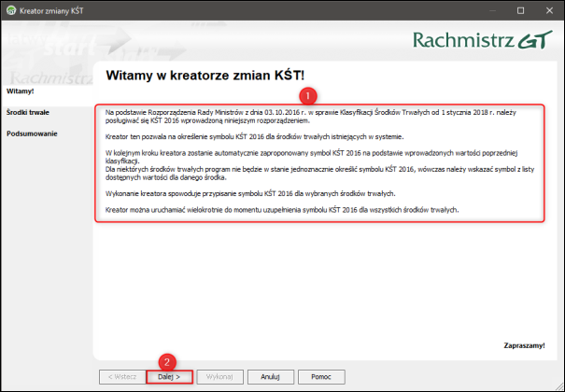Select the Środki trwałe step in the sidebar
565x392 pixels.
click(x=28, y=112)
